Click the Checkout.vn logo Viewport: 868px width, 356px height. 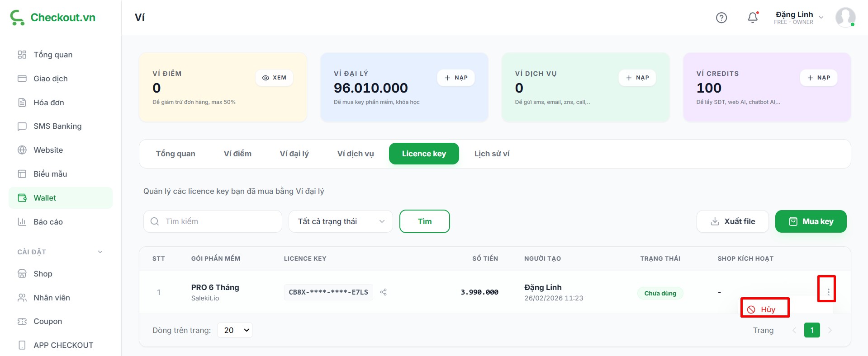[x=53, y=18]
